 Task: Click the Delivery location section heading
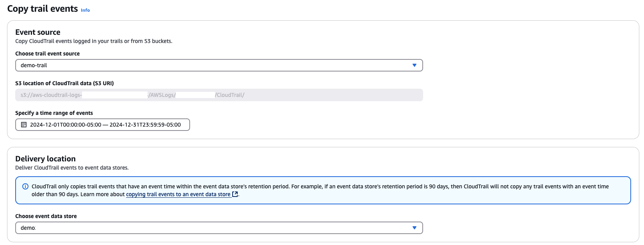point(46,159)
